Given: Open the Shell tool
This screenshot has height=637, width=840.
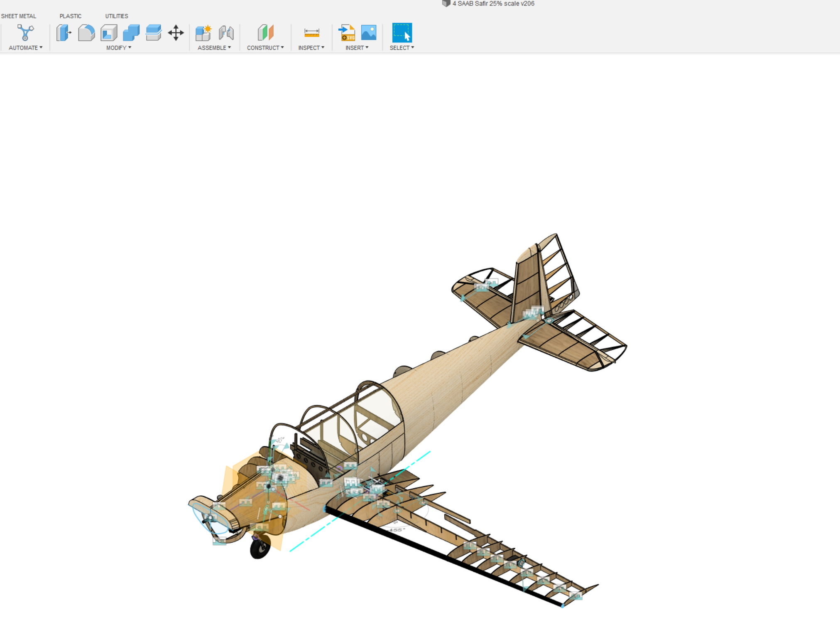Looking at the screenshot, I should [x=109, y=33].
